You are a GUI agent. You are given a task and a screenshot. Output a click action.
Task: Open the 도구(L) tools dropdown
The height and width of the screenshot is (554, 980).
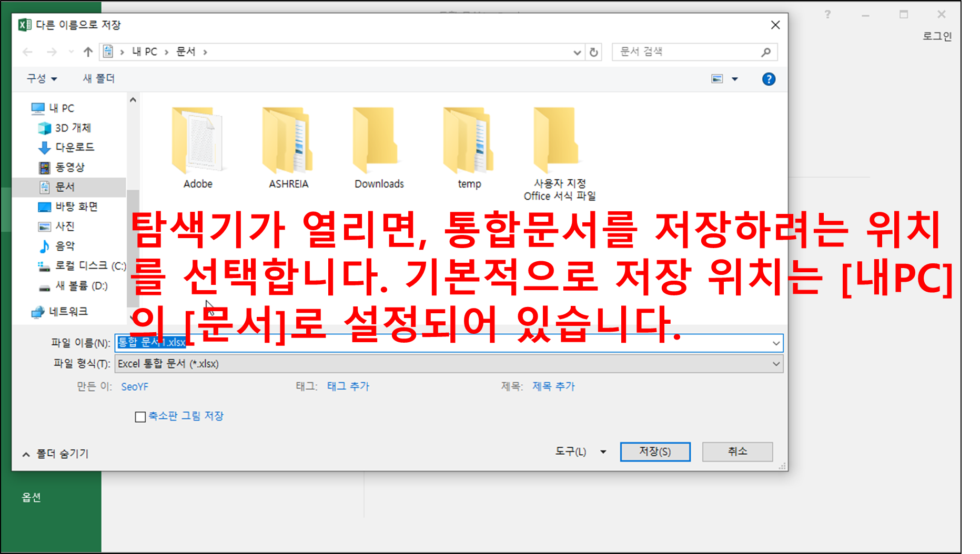(602, 452)
